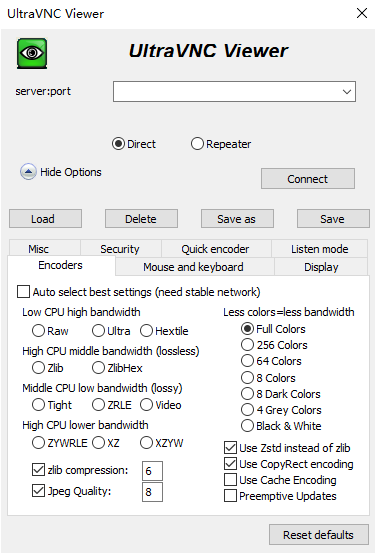Switch to the Display tab
375x553 pixels.
pyautogui.click(x=321, y=267)
